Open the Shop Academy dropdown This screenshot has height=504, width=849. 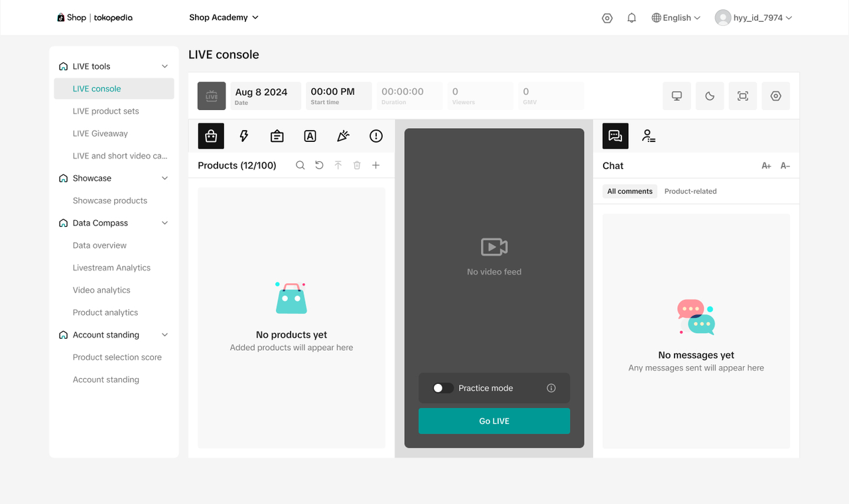pos(224,17)
